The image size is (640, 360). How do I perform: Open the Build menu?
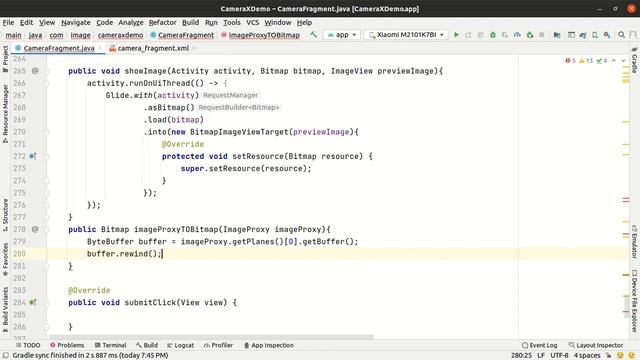190,22
